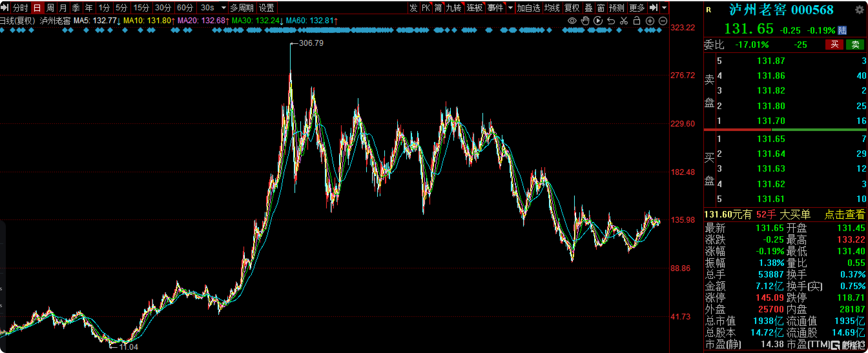Click the undo arrow icon
Screen dimensions: 868x353
pos(611,21)
